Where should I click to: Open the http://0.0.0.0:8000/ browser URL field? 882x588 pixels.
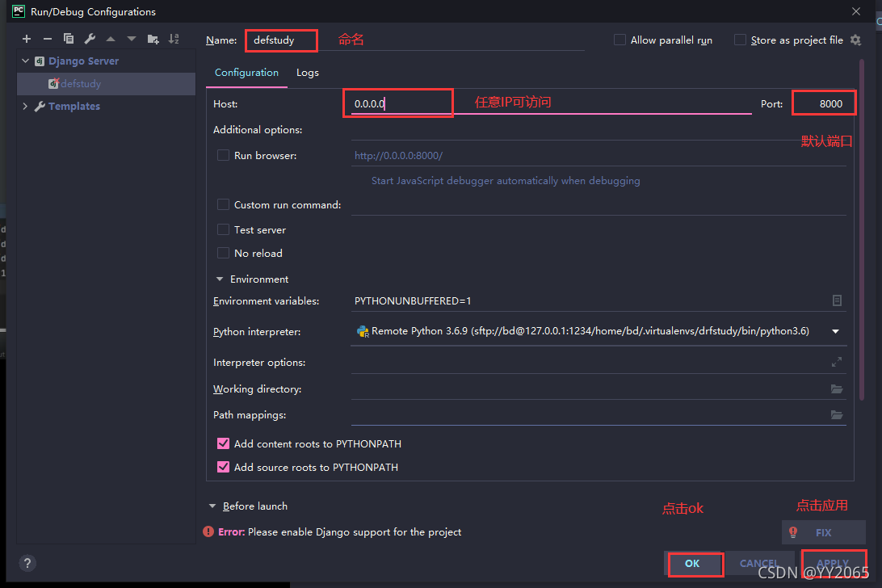tap(598, 155)
